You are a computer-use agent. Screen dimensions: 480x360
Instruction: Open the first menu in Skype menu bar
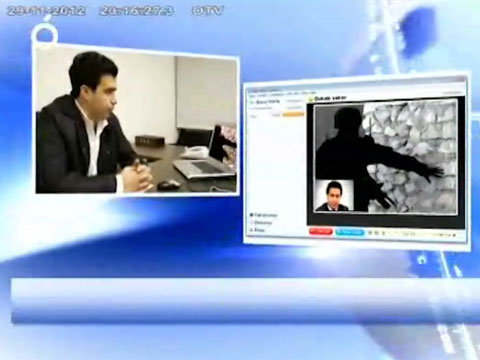[x=252, y=96]
